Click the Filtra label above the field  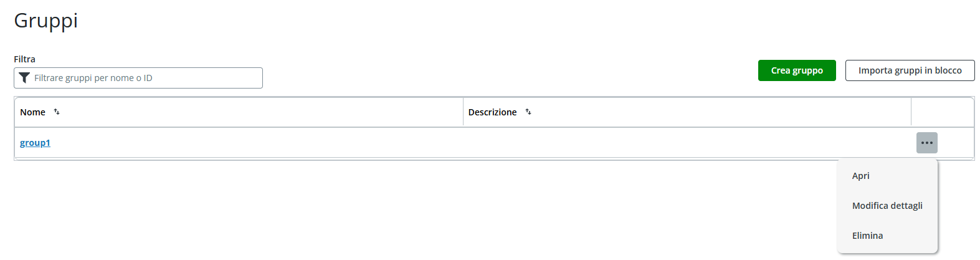coord(24,59)
